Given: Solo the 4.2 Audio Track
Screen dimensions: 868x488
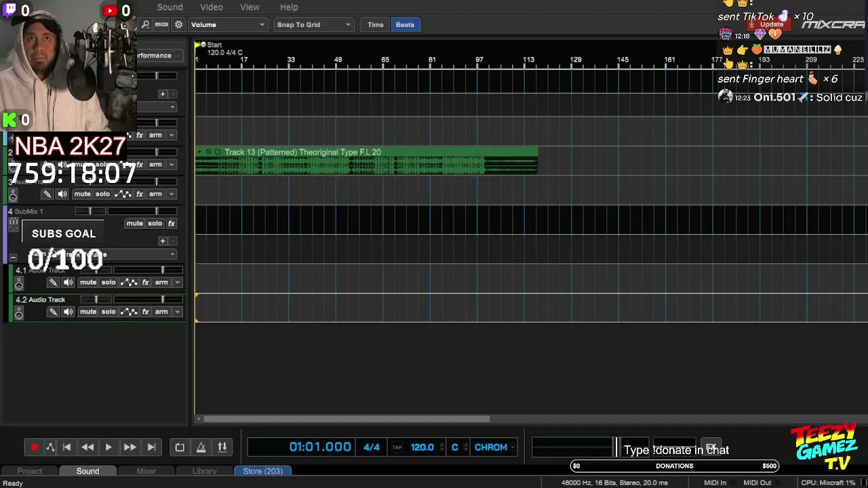Looking at the screenshot, I should click(108, 312).
